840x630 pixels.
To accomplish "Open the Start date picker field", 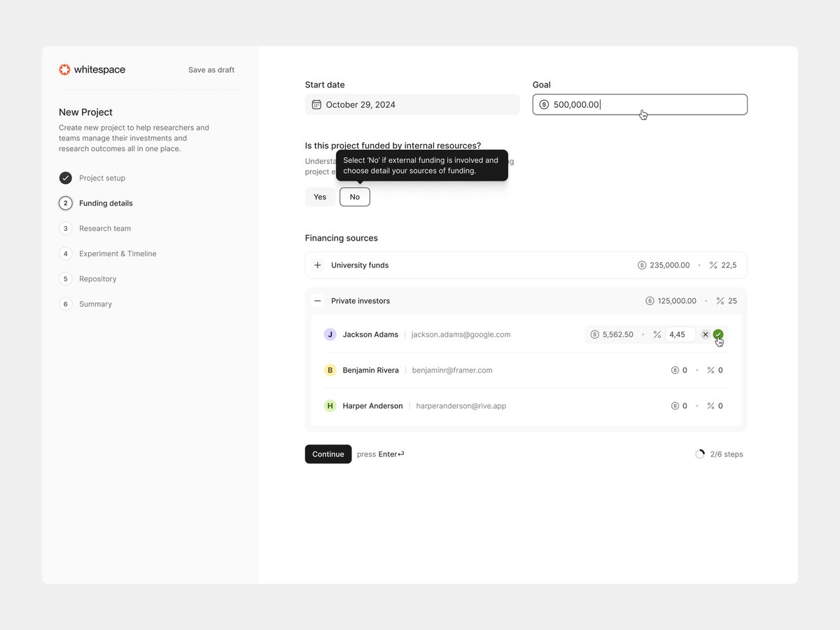I will [412, 104].
